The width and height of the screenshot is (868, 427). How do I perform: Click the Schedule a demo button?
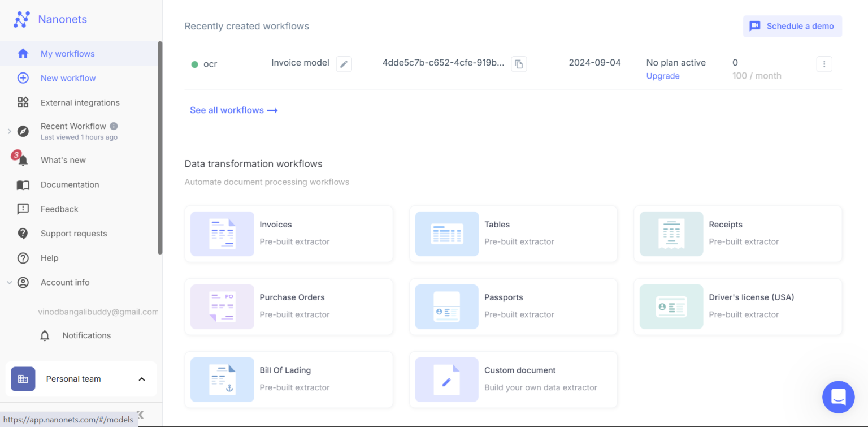pos(792,26)
